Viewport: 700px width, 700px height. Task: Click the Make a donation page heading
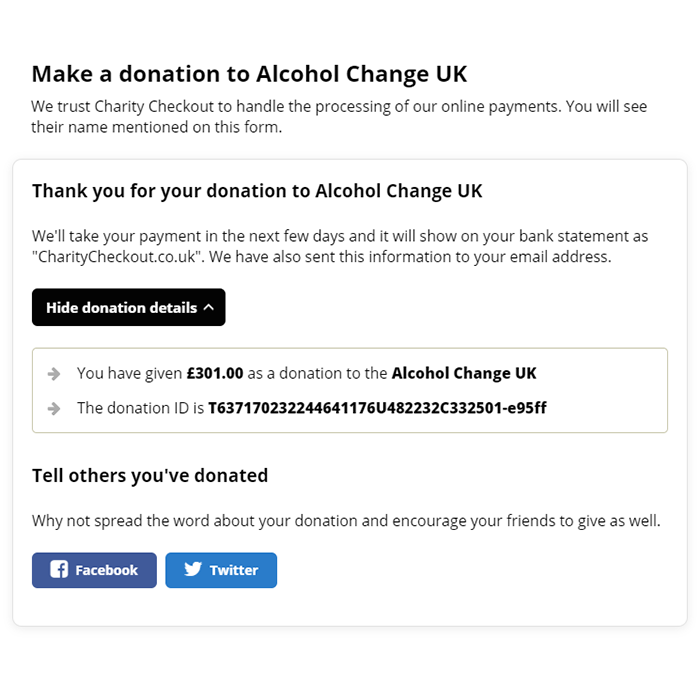click(x=249, y=74)
